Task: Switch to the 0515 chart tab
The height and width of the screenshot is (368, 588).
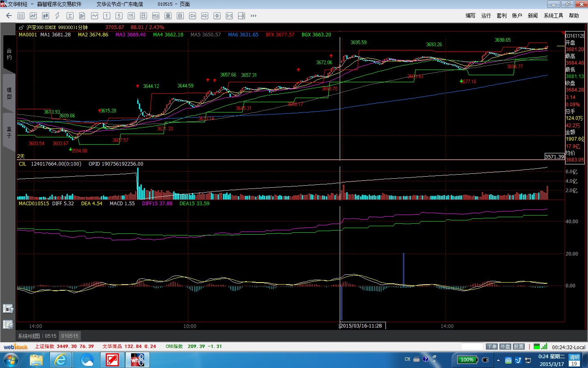Action: coord(51,336)
